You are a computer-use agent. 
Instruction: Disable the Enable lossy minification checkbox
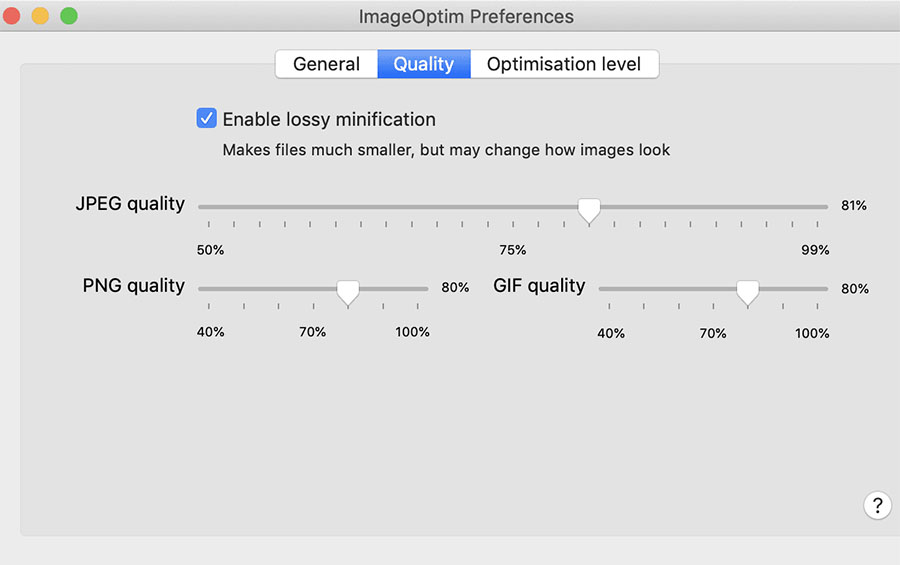coord(207,119)
